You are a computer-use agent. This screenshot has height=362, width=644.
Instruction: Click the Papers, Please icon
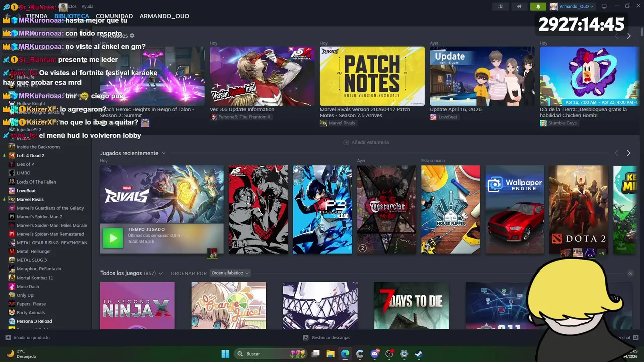[12, 304]
